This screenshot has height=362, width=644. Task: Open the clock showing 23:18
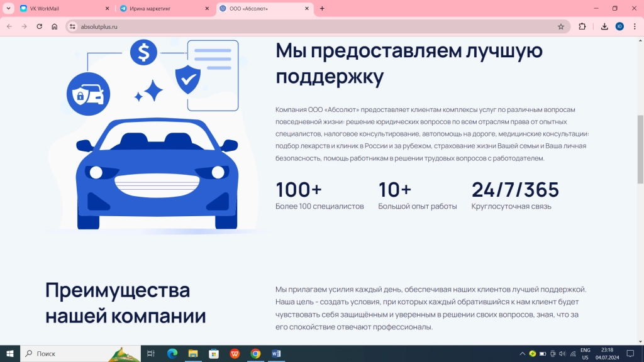[607, 354]
